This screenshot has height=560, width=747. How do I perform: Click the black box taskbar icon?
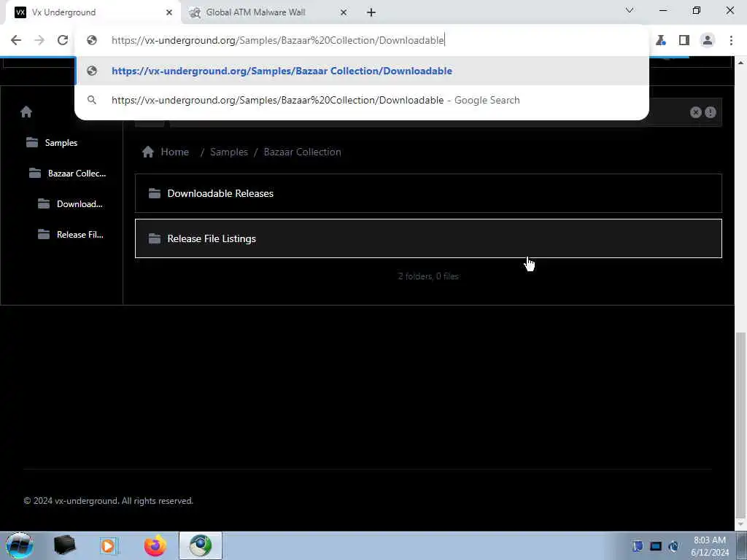click(65, 545)
